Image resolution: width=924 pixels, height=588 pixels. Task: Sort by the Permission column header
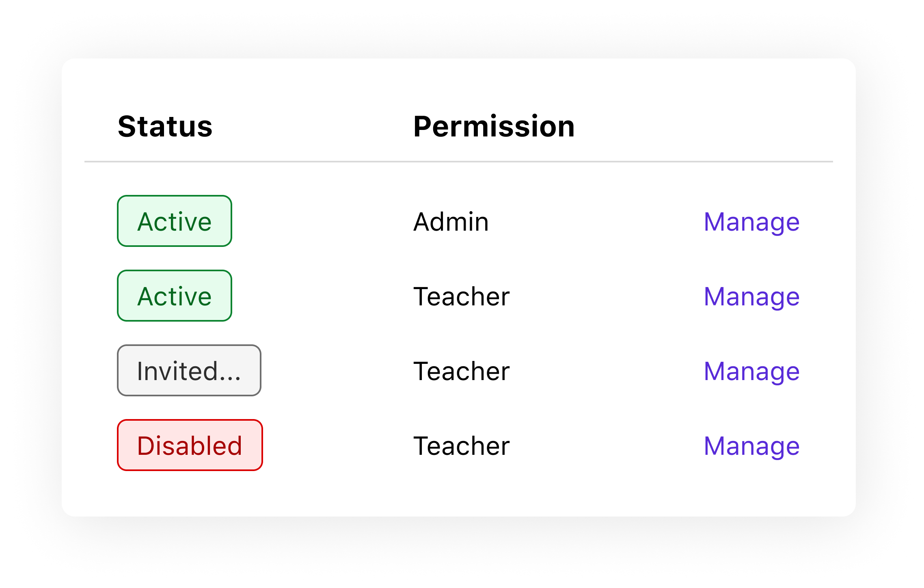[x=494, y=126]
